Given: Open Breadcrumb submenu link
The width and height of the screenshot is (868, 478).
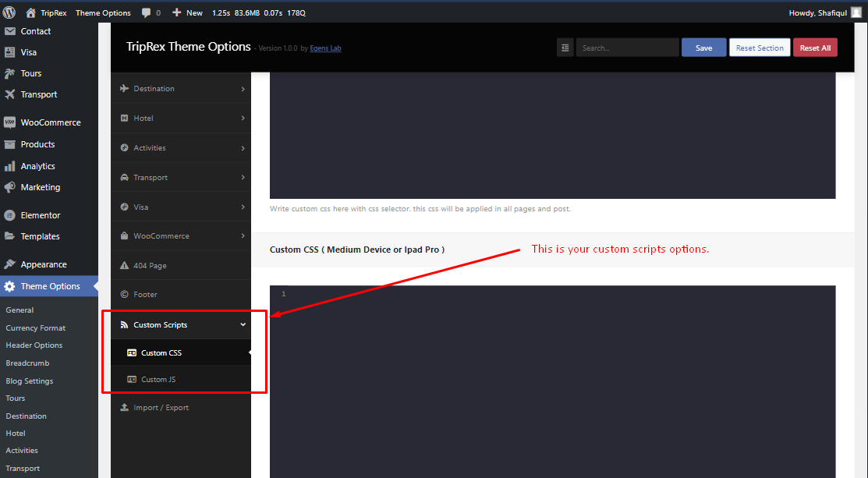Looking at the screenshot, I should point(27,363).
